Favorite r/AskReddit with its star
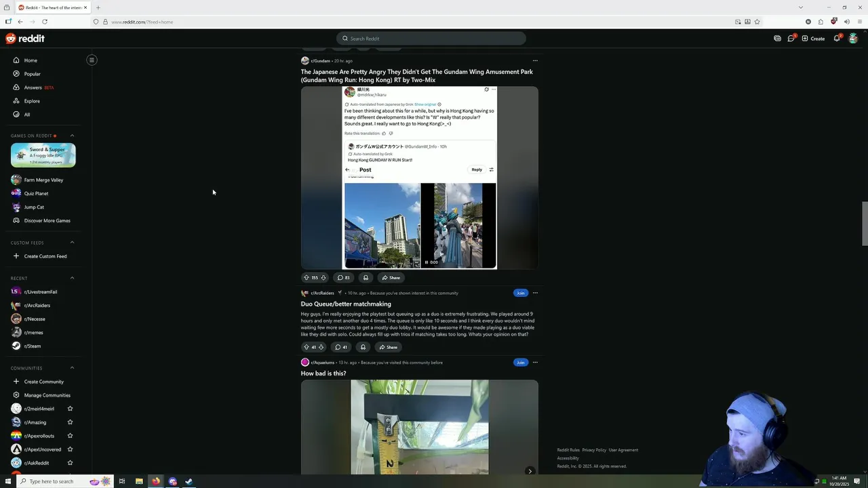 click(70, 463)
